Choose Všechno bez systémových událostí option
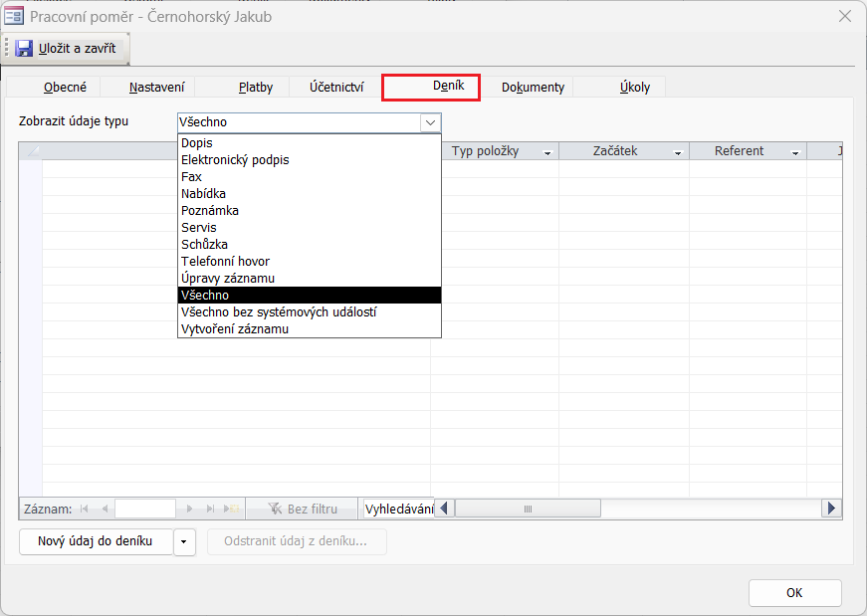Screen dimensions: 867x616 [278, 311]
